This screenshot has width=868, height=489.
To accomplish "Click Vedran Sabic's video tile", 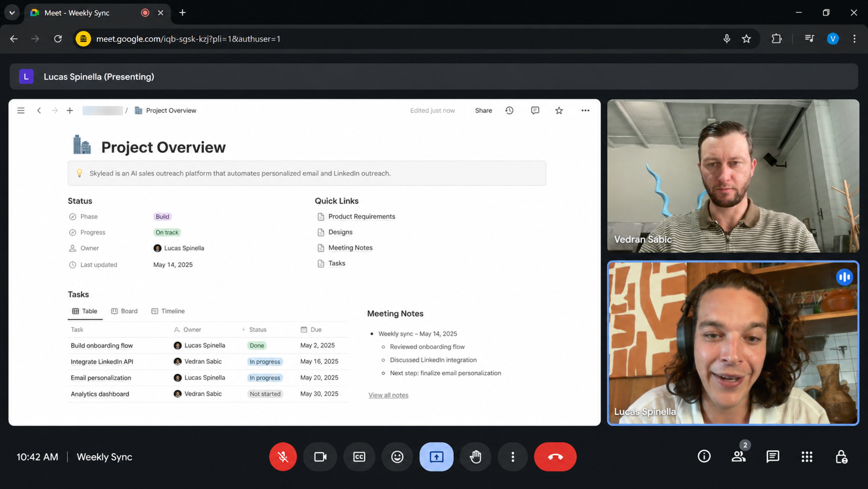I will [733, 176].
